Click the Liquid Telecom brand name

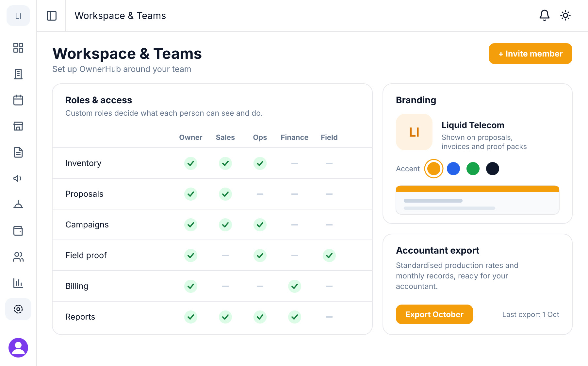coord(473,125)
